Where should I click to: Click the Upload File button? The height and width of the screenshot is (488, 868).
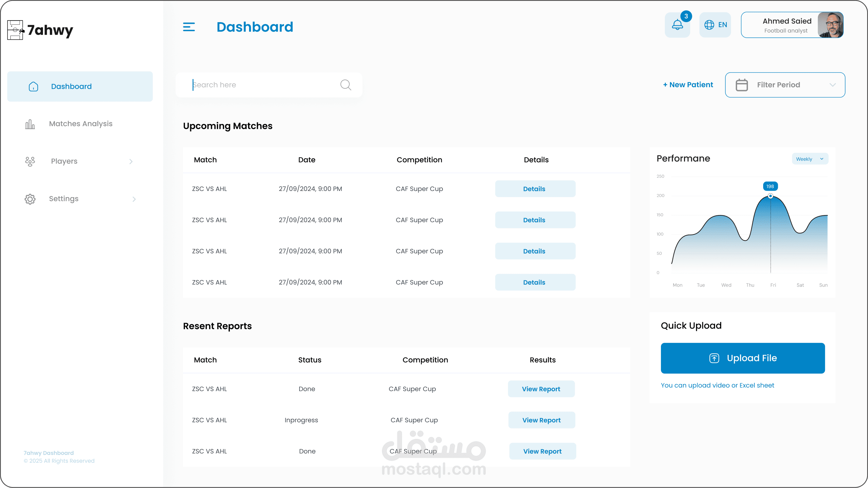click(x=743, y=358)
